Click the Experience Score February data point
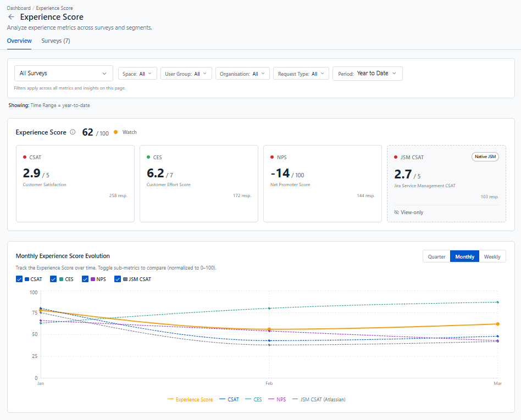This screenshot has height=420, width=521. point(269,329)
